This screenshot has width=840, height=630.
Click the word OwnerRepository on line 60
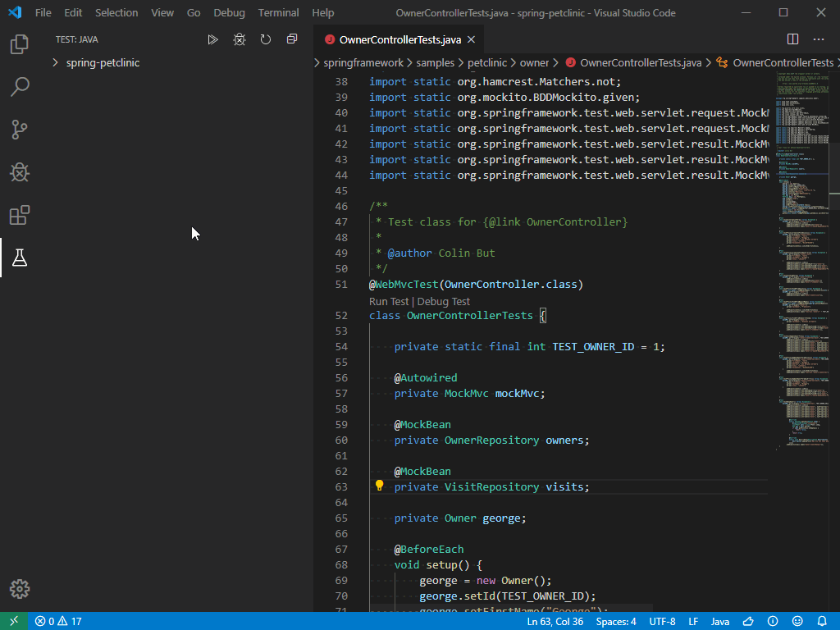coord(492,440)
